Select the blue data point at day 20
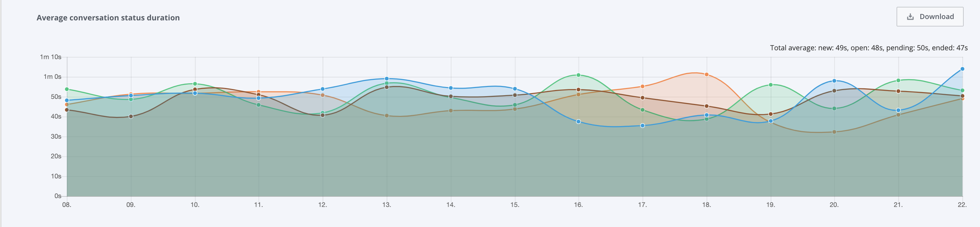The image size is (980, 227). (x=834, y=81)
